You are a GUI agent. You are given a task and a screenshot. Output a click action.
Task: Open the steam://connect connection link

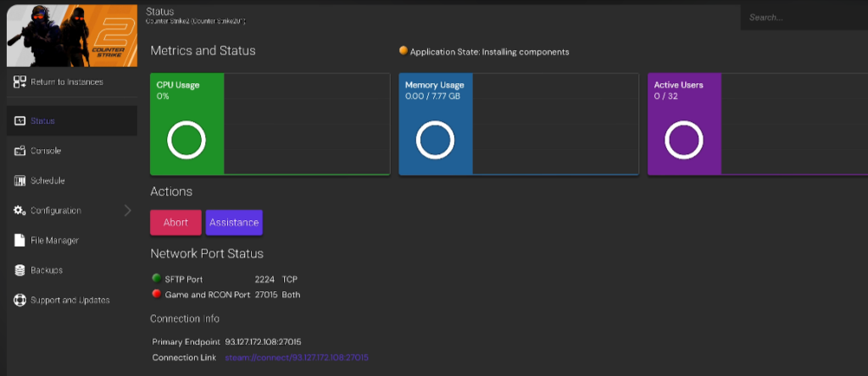pyautogui.click(x=297, y=358)
